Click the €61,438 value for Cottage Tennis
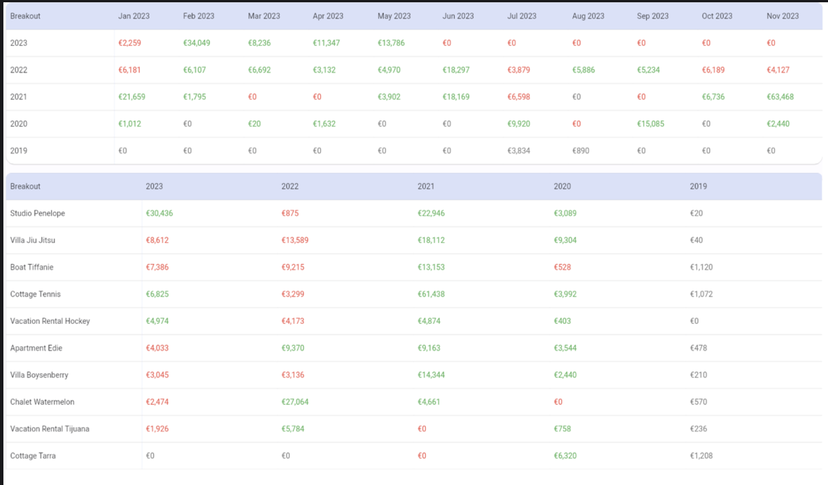 432,294
